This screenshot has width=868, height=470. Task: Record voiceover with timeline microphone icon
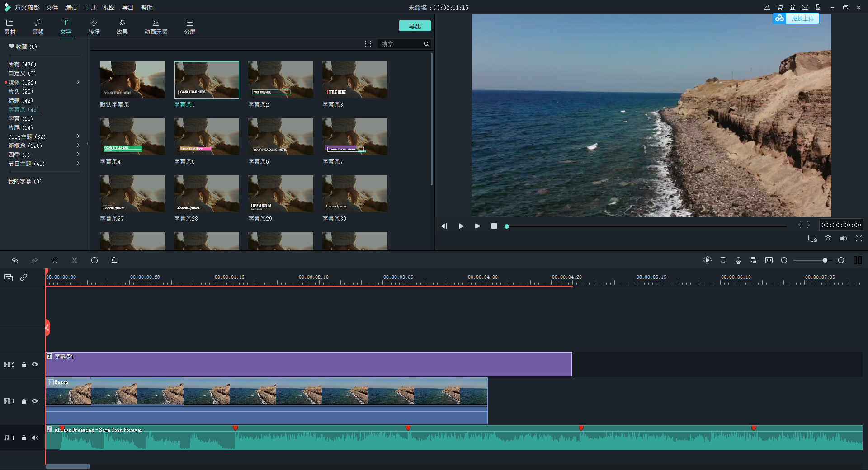click(x=738, y=260)
